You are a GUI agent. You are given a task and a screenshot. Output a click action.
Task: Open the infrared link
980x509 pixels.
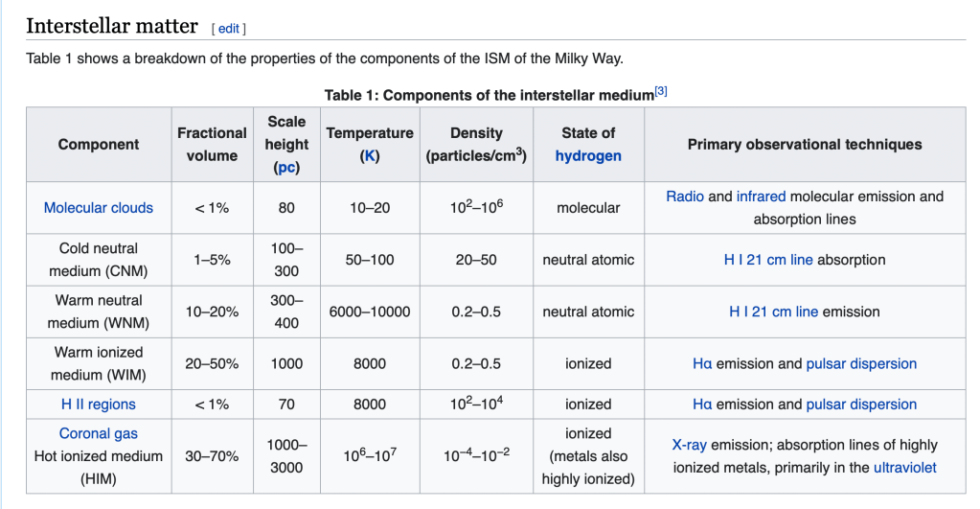[761, 197]
